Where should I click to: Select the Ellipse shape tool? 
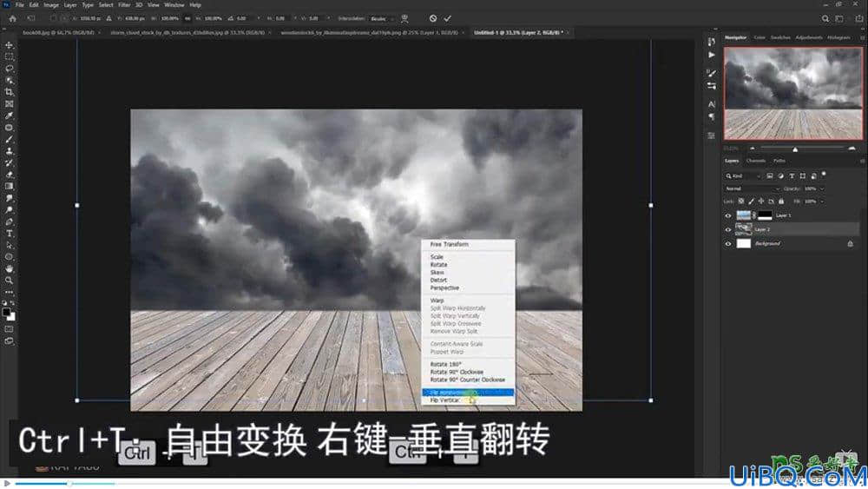[x=9, y=257]
